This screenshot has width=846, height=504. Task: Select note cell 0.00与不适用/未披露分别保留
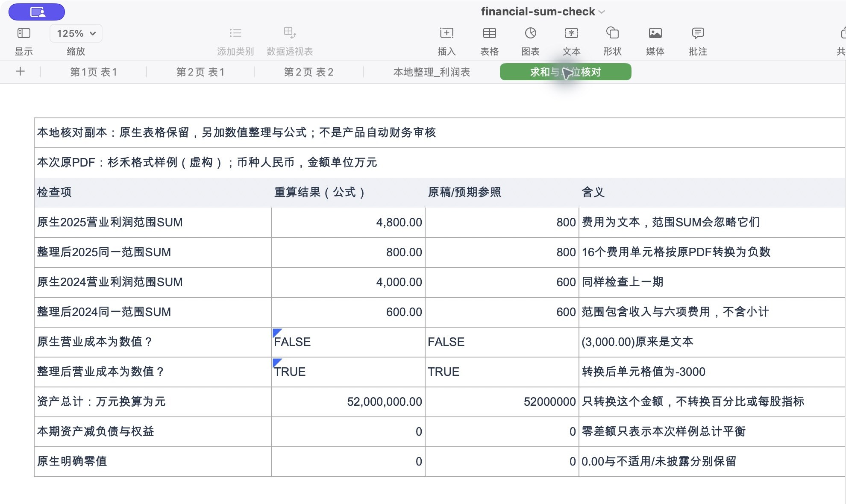tap(712, 462)
